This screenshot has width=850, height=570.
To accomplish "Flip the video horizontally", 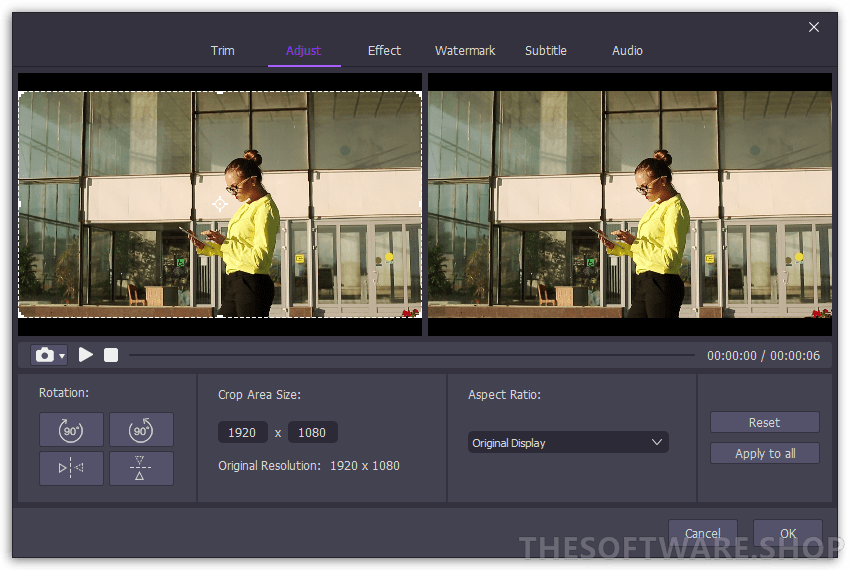I will point(71,468).
